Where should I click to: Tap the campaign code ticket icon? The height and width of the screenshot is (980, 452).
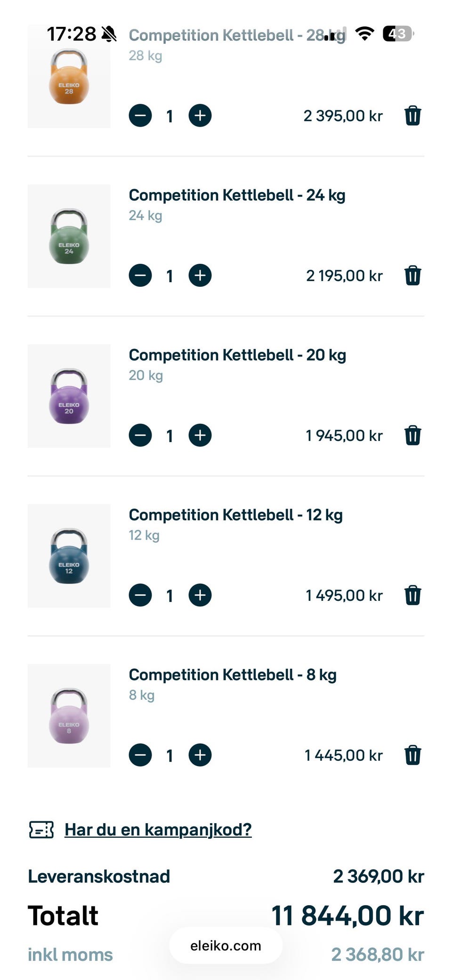tap(41, 830)
